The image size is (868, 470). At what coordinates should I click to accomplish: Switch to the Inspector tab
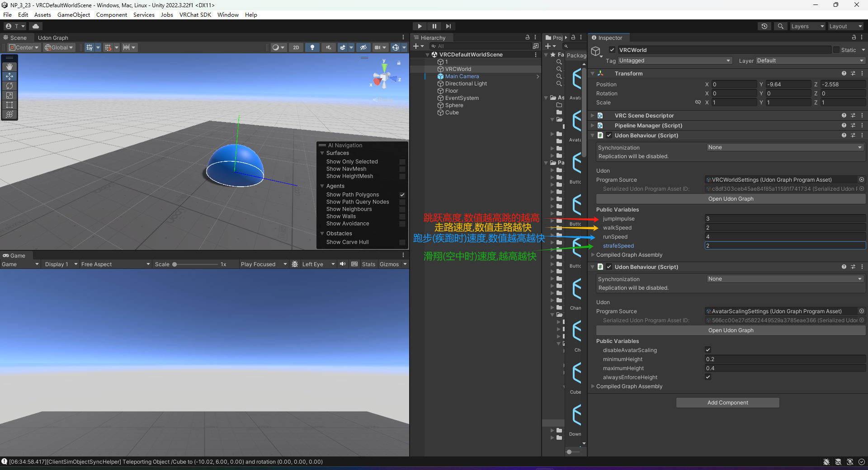pos(610,38)
